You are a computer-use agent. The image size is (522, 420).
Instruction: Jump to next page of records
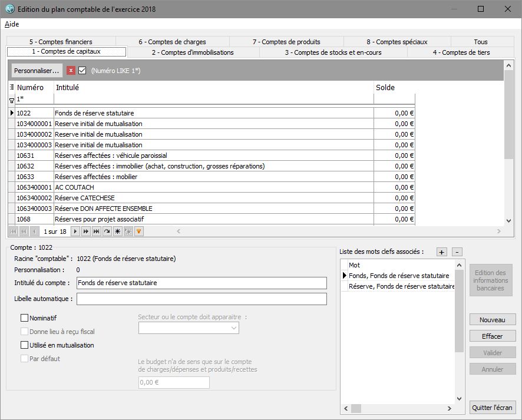coord(85,232)
